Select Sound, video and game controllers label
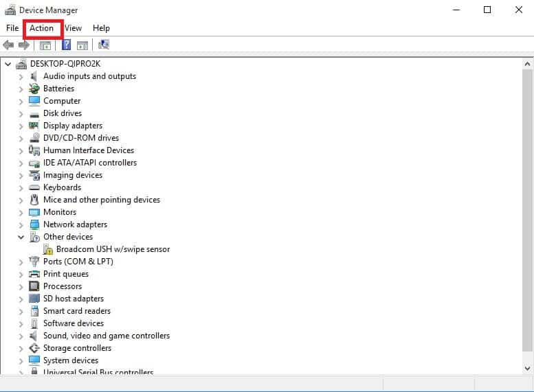This screenshot has width=534, height=392. (x=107, y=336)
